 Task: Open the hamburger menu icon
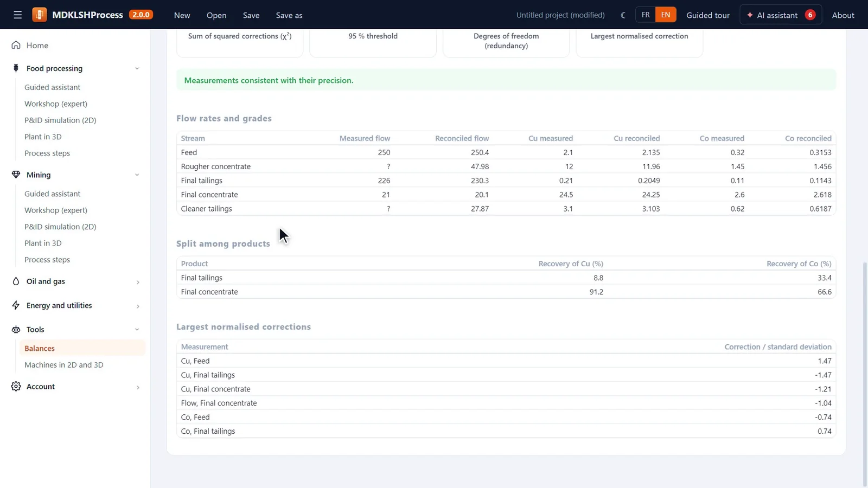[x=18, y=15]
